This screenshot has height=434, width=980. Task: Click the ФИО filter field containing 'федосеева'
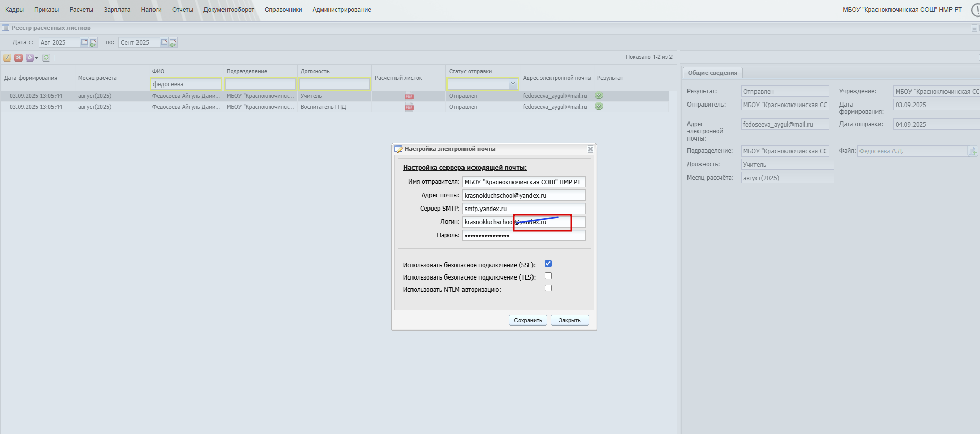click(186, 84)
